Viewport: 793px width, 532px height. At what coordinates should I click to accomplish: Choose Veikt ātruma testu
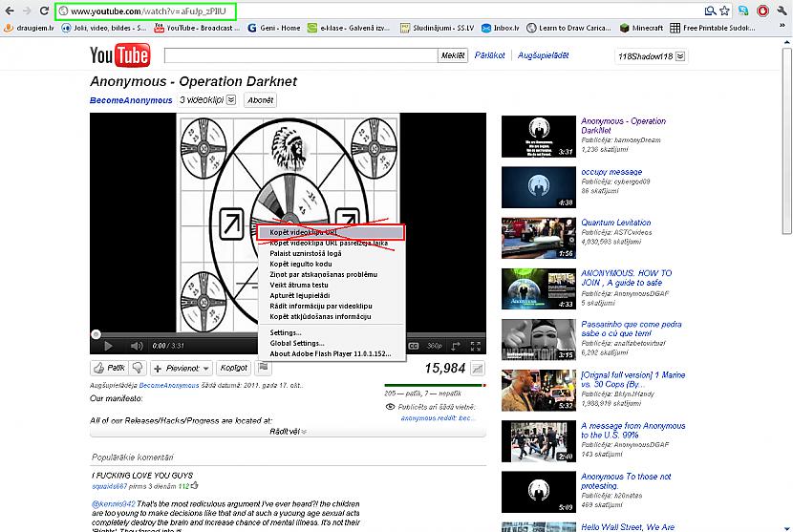click(331, 286)
